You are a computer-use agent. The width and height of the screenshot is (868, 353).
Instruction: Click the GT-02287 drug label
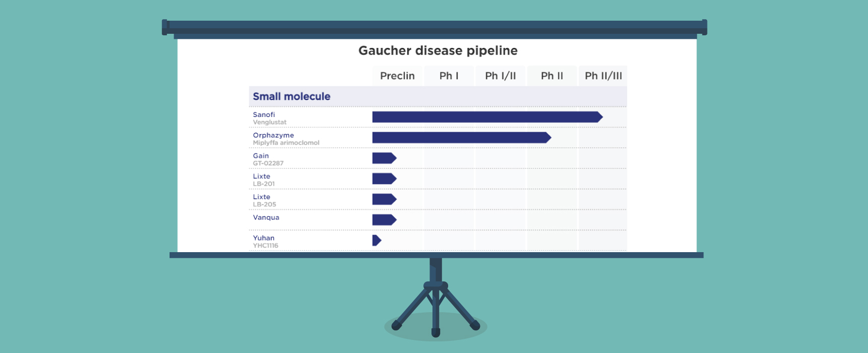[268, 163]
